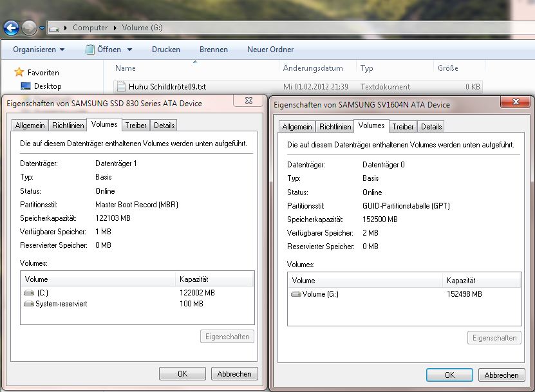535x392 pixels.
Task: Open Treiber tab in SSD 830 dialog
Action: click(135, 126)
